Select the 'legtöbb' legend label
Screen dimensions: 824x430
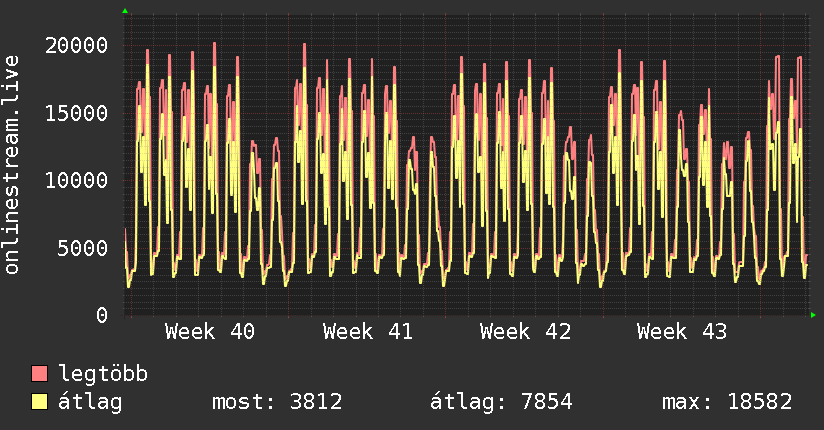(103, 374)
